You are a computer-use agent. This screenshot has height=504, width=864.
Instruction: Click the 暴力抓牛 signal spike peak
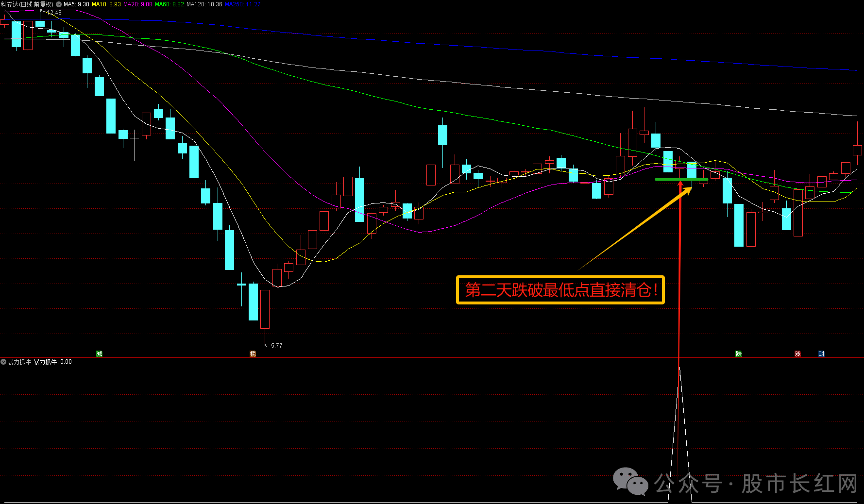679,369
